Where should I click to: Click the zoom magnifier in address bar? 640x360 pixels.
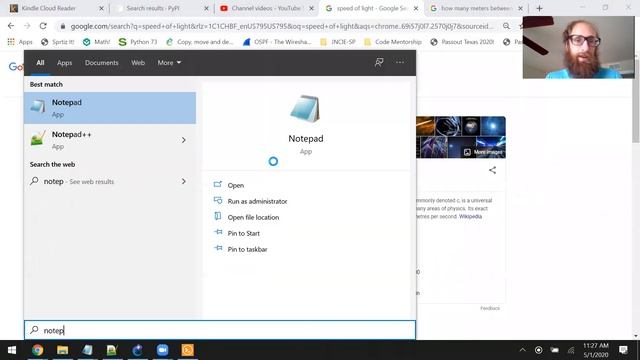point(506,26)
